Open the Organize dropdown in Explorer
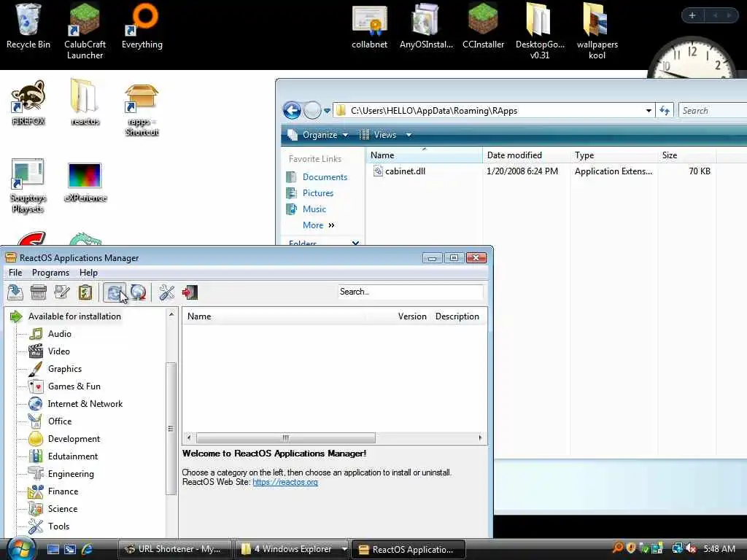 (x=318, y=135)
